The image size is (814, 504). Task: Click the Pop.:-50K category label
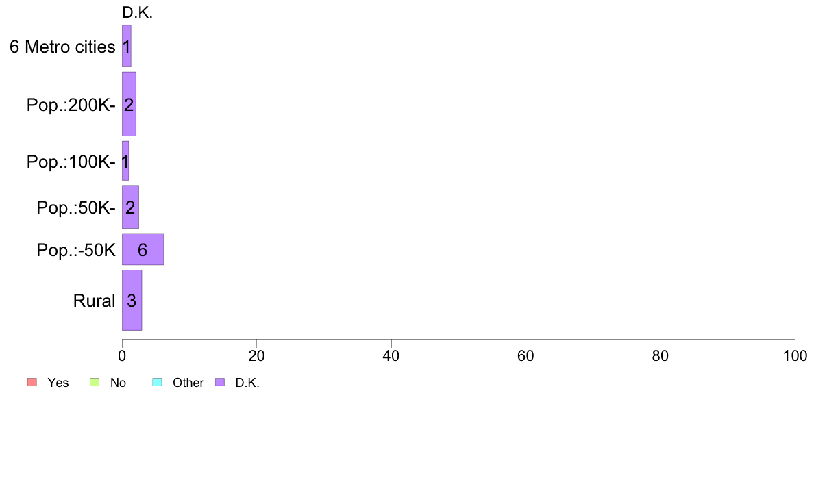coord(76,250)
